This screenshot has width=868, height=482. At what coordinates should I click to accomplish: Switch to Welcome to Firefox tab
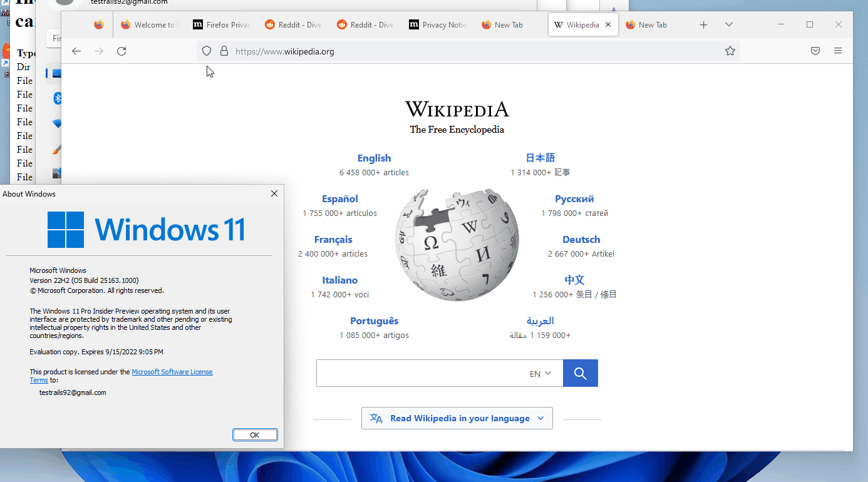150,25
